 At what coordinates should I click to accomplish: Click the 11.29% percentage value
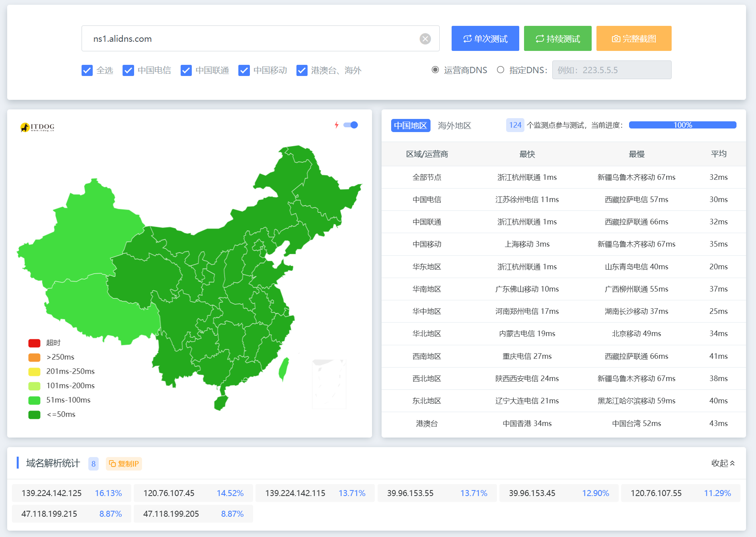click(x=717, y=493)
